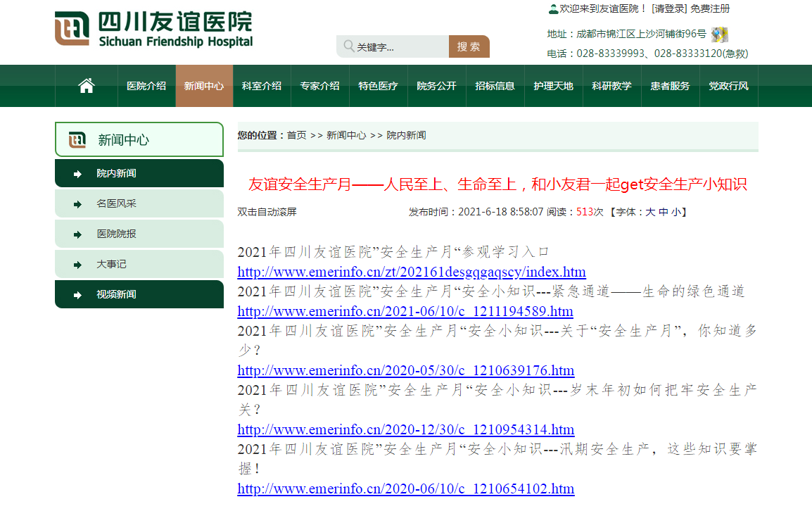Click the 请登录 login link
This screenshot has width=812, height=523.
click(668, 8)
